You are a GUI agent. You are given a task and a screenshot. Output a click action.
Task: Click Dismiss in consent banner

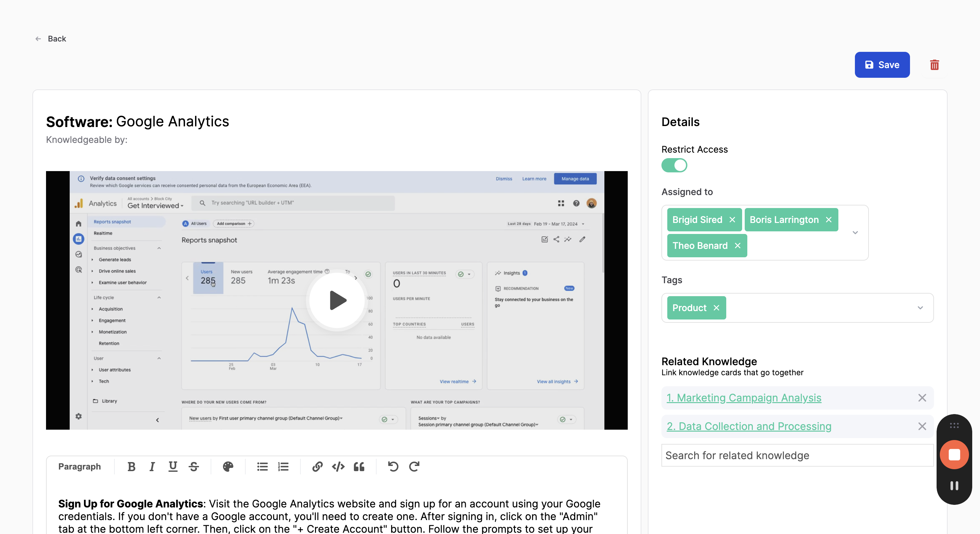point(504,179)
